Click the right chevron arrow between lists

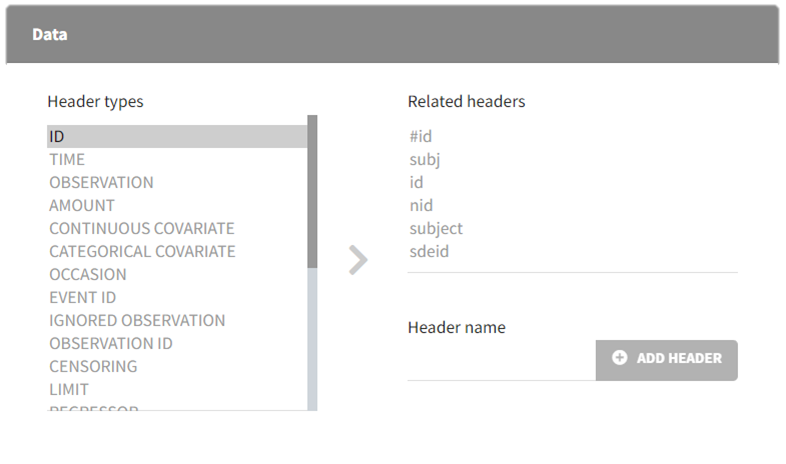click(358, 261)
